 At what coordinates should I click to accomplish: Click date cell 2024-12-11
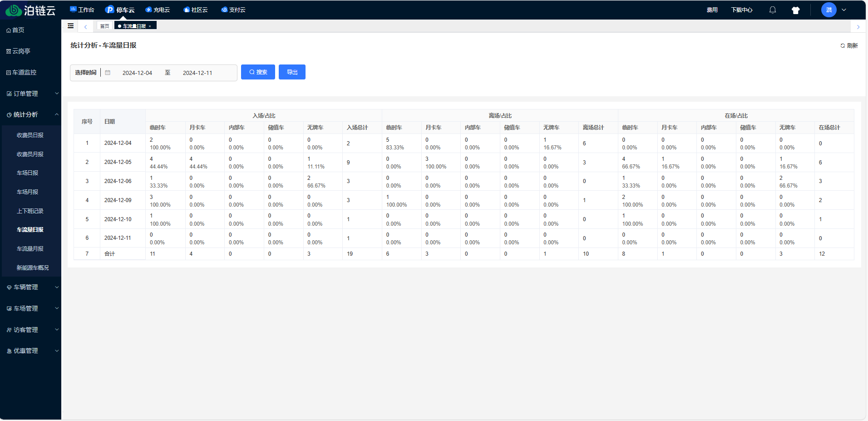[118, 238]
